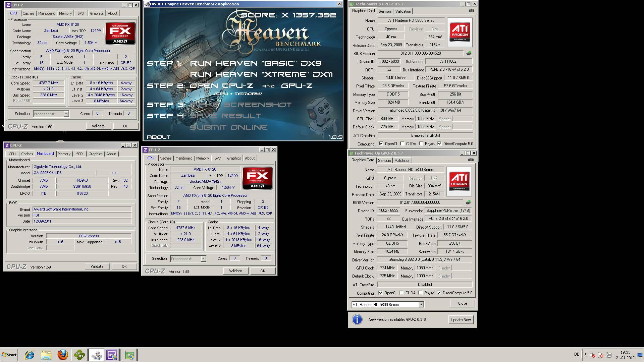Image resolution: width=644 pixels, height=362 pixels.
Task: Open Processor #1 selection dropdown in center CPU-Z
Action: [188, 259]
